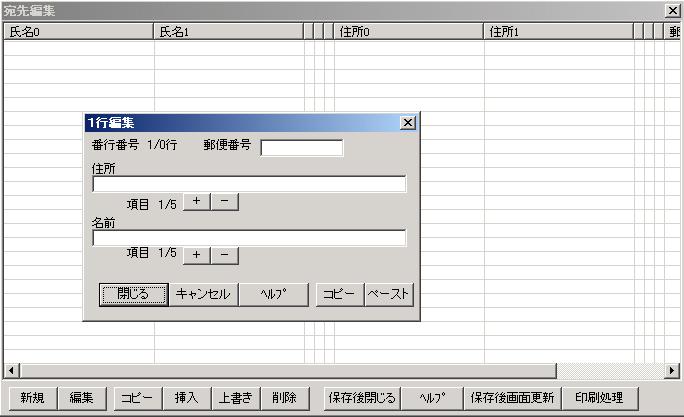Increase 名前 item with plus button

coord(196,255)
